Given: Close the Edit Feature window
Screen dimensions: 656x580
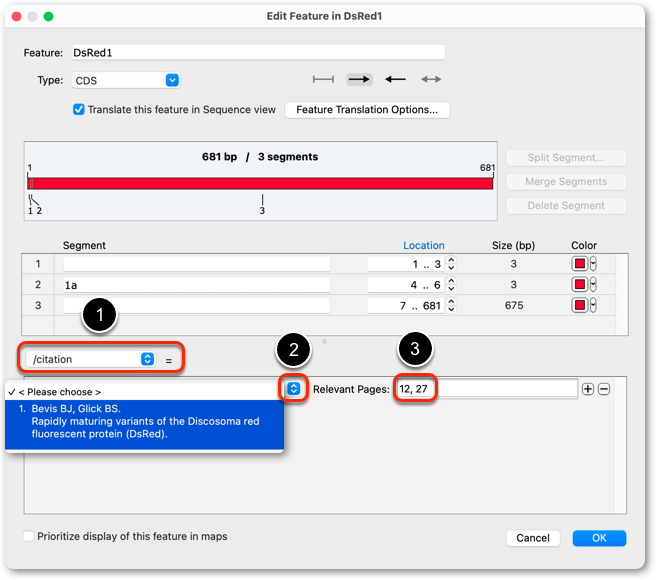Looking at the screenshot, I should coord(17,16).
